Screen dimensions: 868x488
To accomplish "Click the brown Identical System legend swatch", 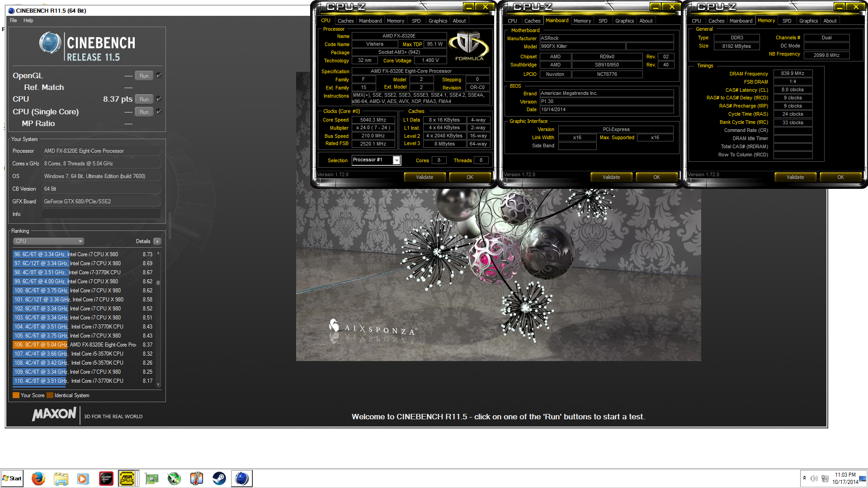I will pyautogui.click(x=50, y=395).
